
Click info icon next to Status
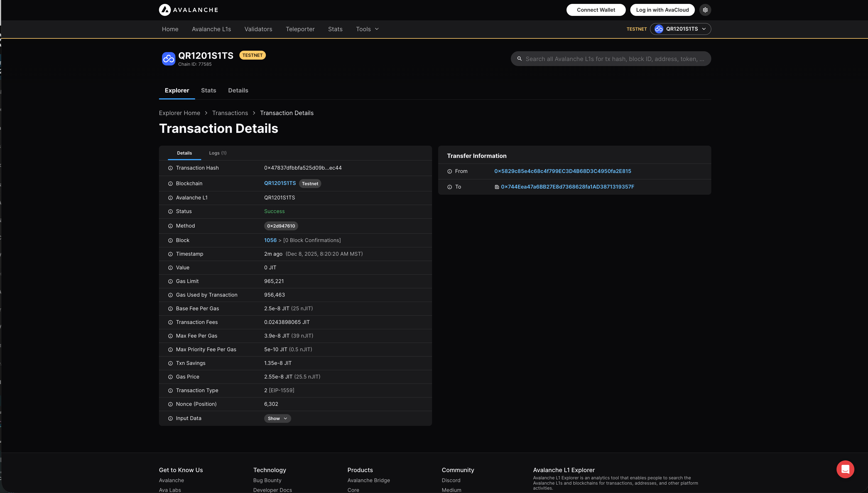pyautogui.click(x=170, y=211)
